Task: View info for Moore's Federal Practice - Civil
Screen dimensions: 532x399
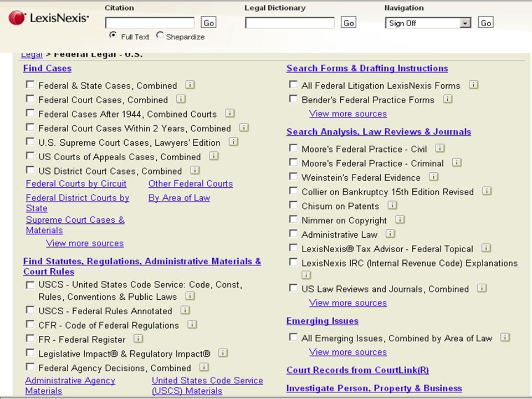Action: pyautogui.click(x=440, y=148)
